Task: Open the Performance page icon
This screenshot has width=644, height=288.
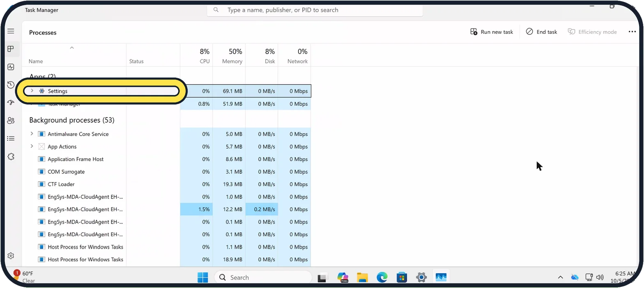Action: [11, 67]
